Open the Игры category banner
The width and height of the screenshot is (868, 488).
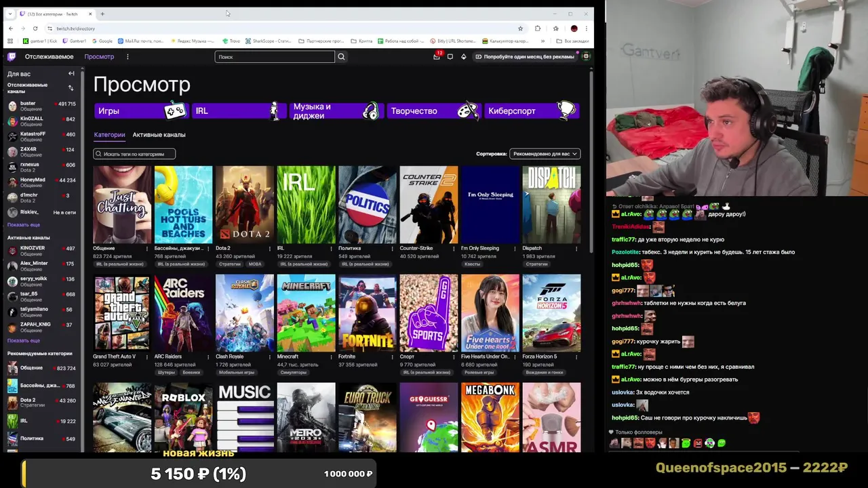(140, 110)
